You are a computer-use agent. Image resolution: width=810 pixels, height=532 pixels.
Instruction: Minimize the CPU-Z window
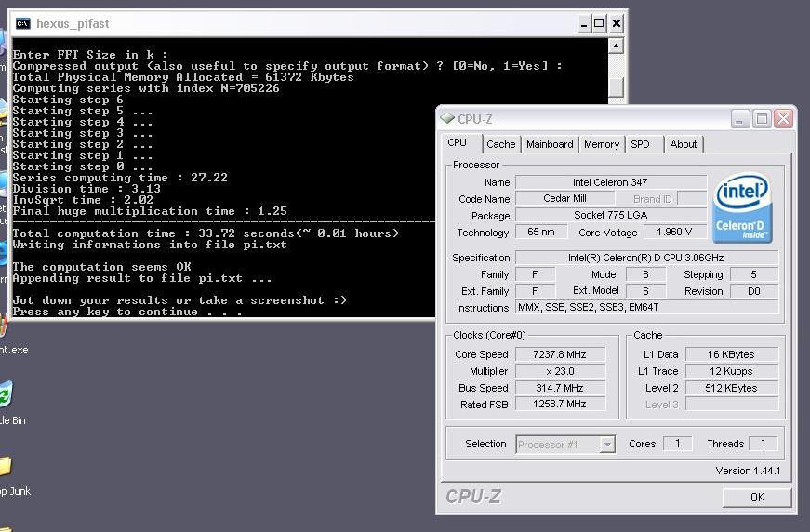click(x=739, y=119)
